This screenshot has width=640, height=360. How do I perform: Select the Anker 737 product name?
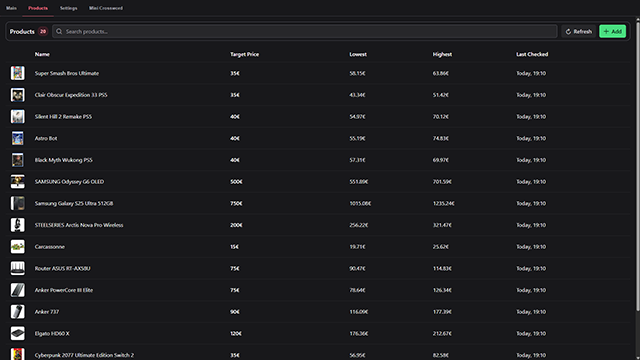click(47, 312)
